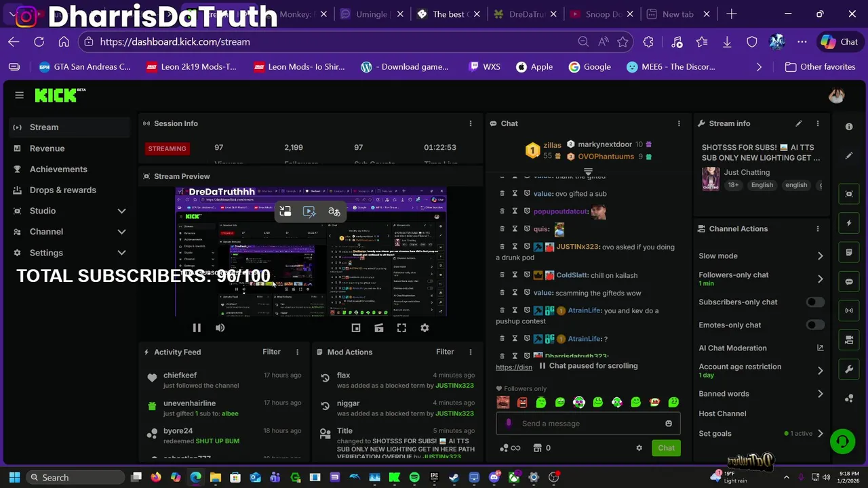
Task: Click the Kick logo
Action: [x=60, y=95]
